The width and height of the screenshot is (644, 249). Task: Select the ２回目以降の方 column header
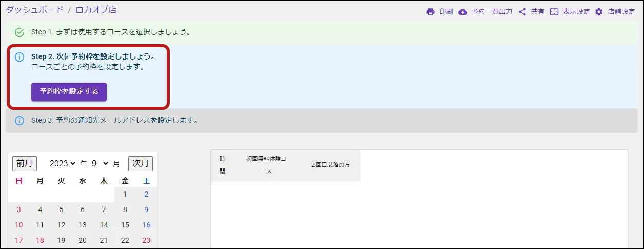point(330,165)
